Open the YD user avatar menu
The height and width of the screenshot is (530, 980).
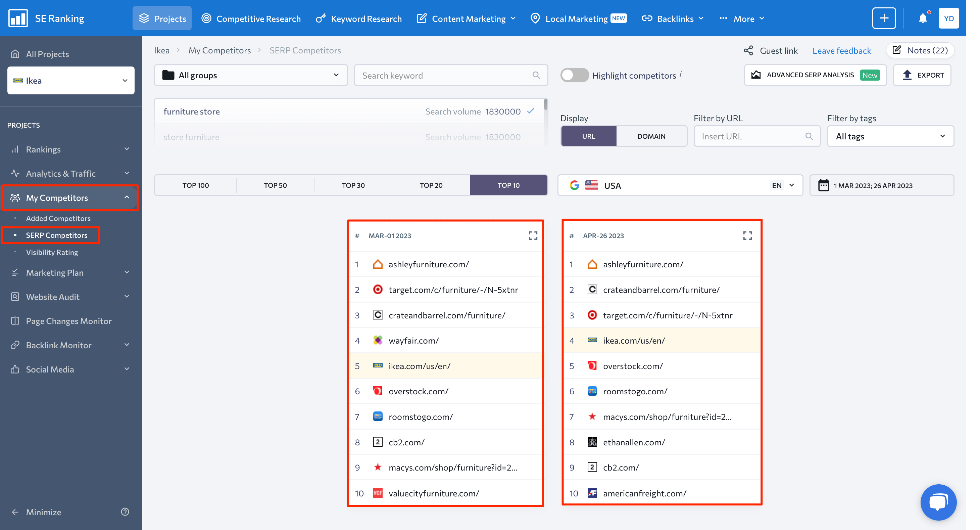point(948,18)
